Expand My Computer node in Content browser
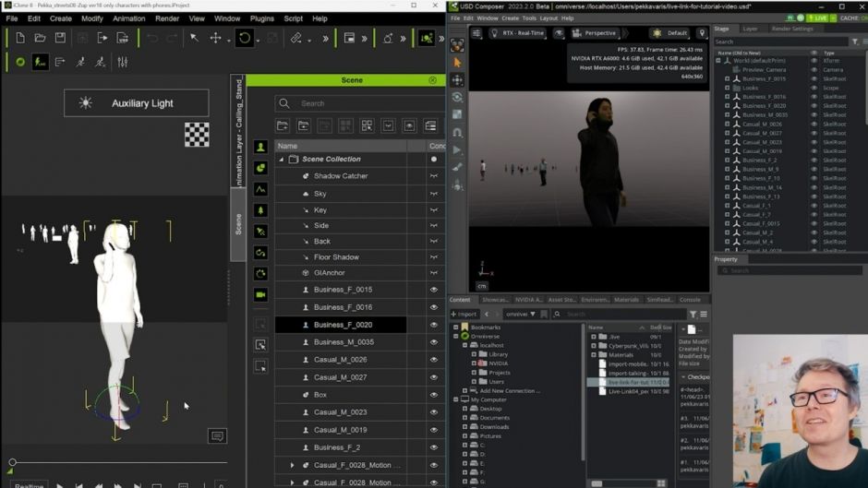 [456, 399]
